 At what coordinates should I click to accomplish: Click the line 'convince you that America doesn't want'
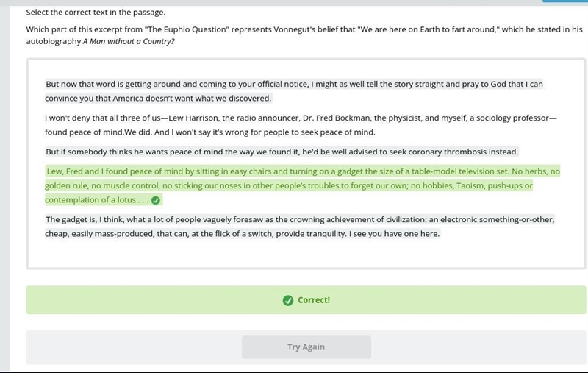click(x=158, y=99)
